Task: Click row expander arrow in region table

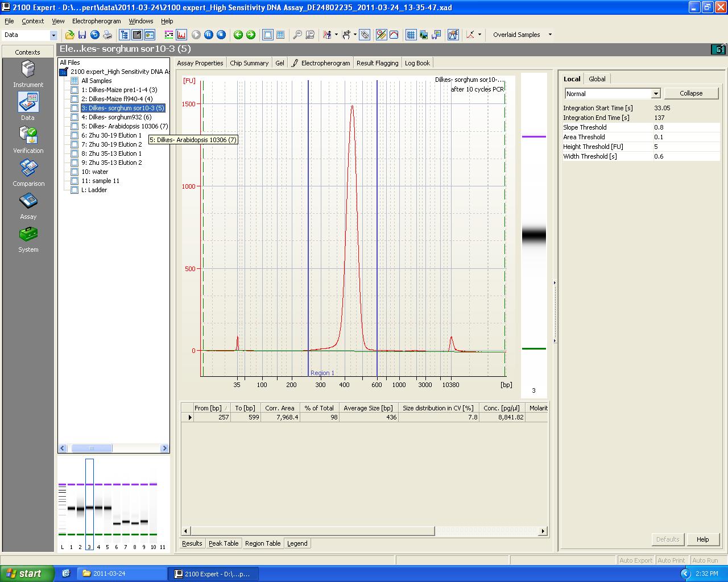Action: coord(190,417)
